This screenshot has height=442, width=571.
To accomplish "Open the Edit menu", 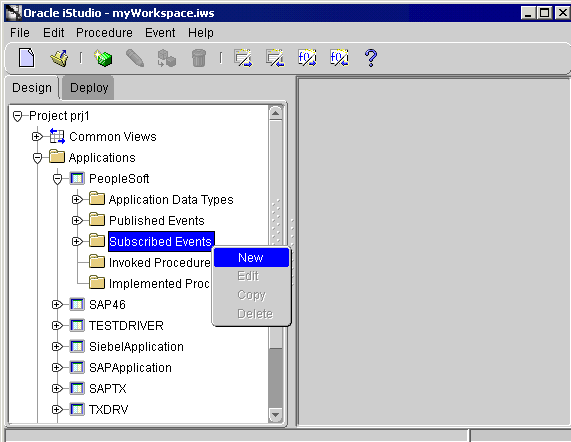I will (x=54, y=33).
